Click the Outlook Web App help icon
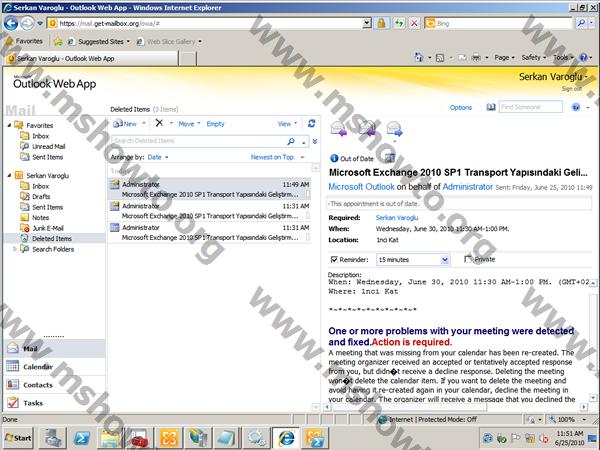600x450 pixels. [576, 107]
